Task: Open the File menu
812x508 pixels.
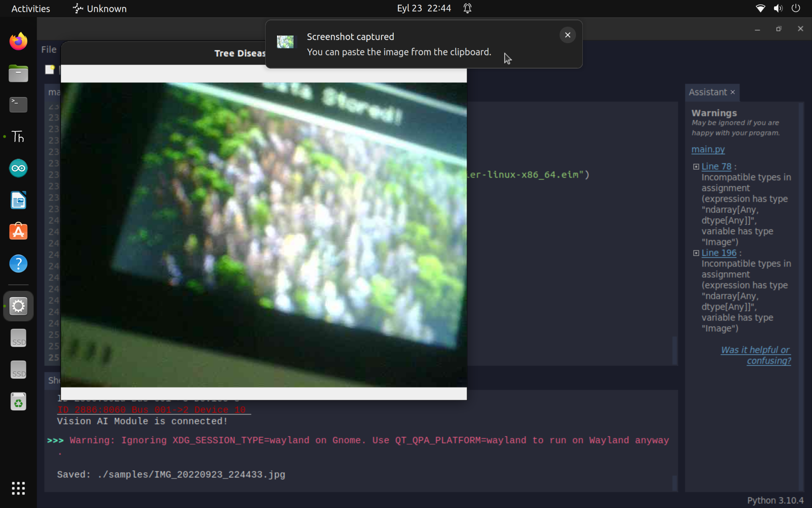Action: (49, 50)
